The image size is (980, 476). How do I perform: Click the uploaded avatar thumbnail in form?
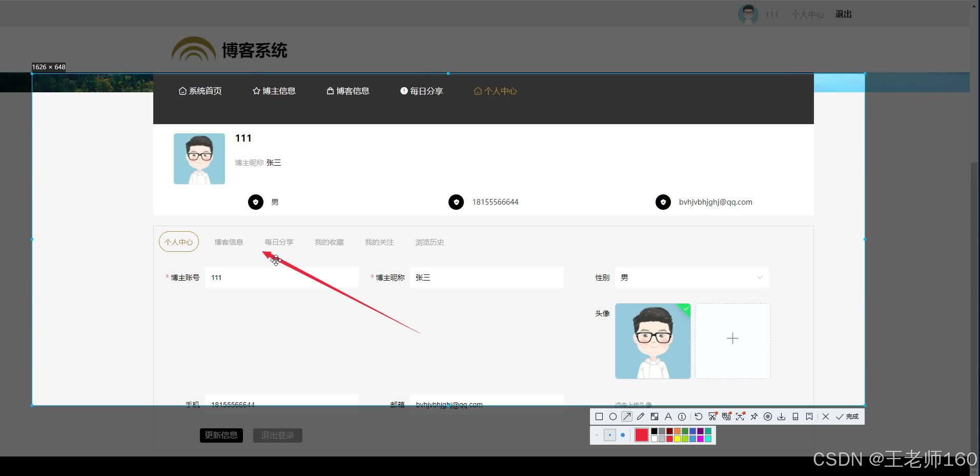(653, 341)
